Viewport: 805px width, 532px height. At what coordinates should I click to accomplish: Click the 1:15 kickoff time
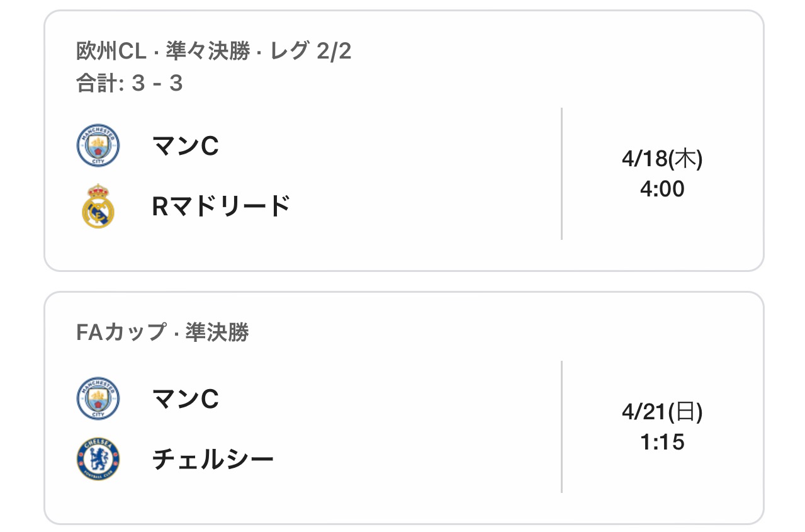(x=661, y=441)
